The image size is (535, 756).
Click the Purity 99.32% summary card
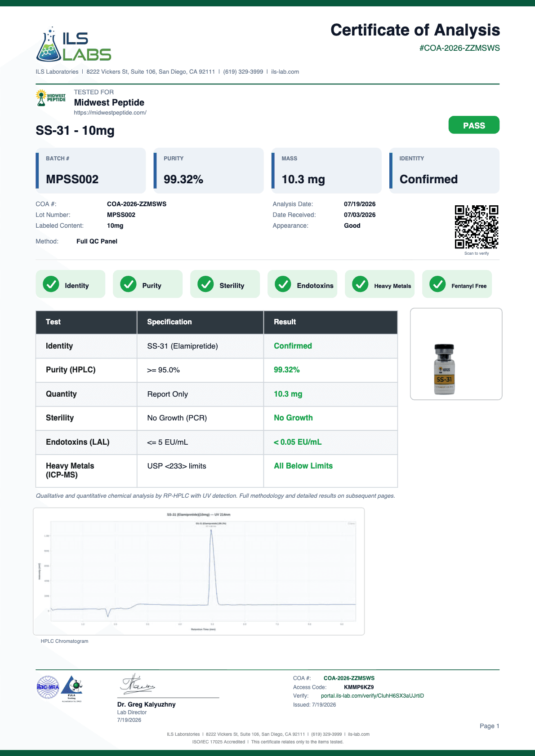point(209,171)
